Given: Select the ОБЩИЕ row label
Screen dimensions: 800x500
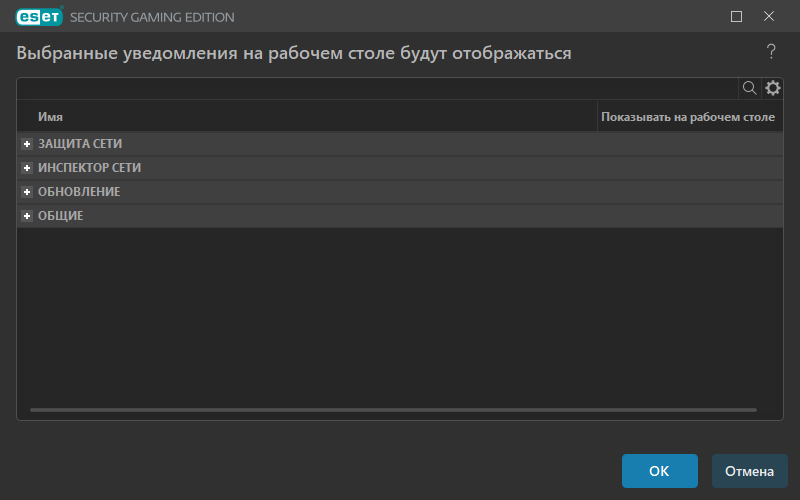Looking at the screenshot, I should click(61, 216).
